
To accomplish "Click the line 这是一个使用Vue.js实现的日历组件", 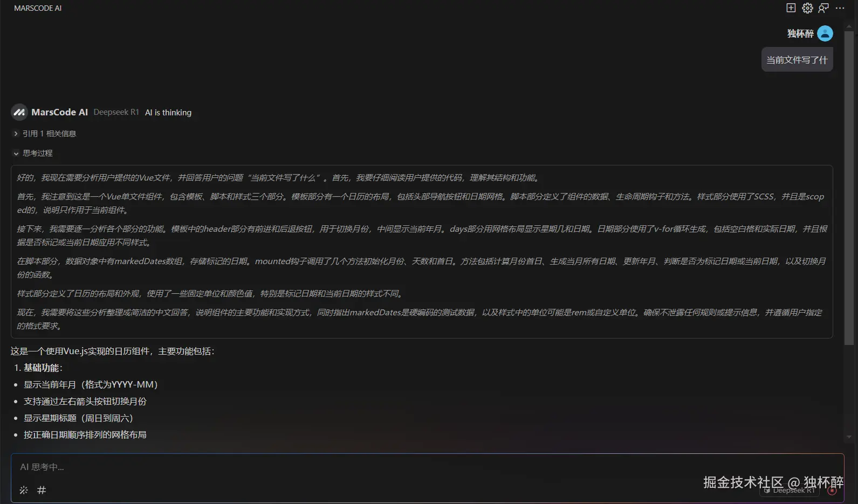I will [x=113, y=351].
